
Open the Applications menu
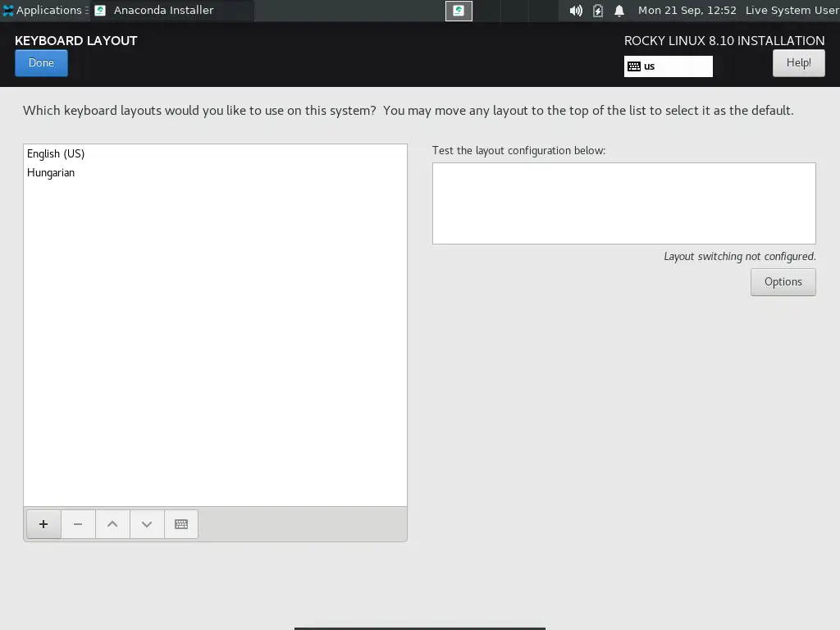(x=44, y=10)
